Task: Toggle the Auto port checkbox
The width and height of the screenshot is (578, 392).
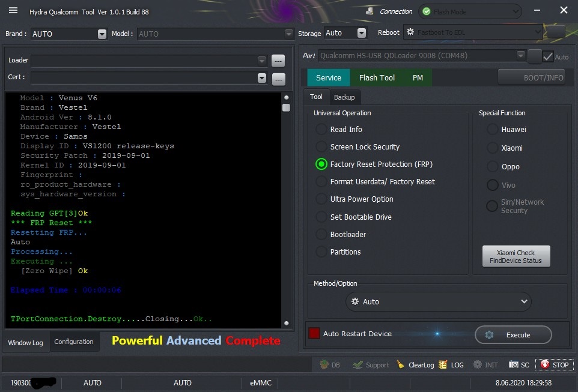Action: pos(548,57)
